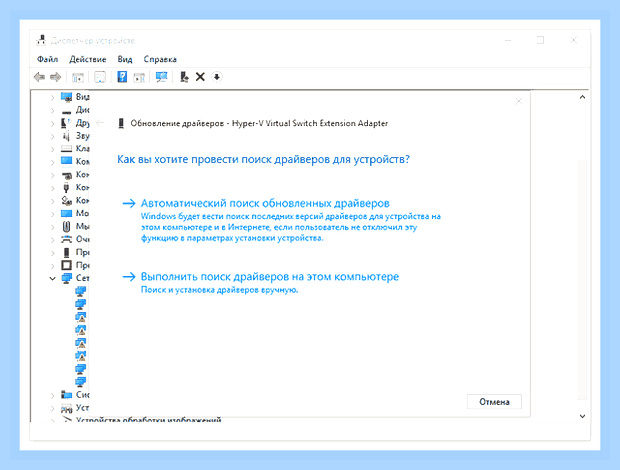Expand the 'Уст' tree node
Image resolution: width=620 pixels, height=470 pixels.
pos(52,408)
